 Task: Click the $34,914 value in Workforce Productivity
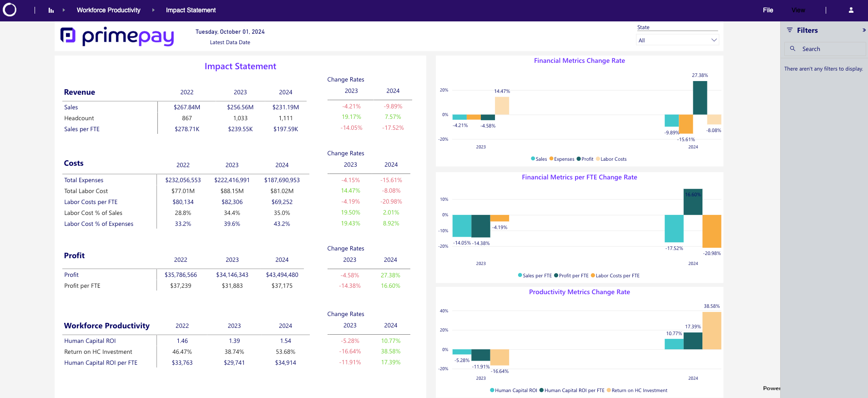pos(286,362)
